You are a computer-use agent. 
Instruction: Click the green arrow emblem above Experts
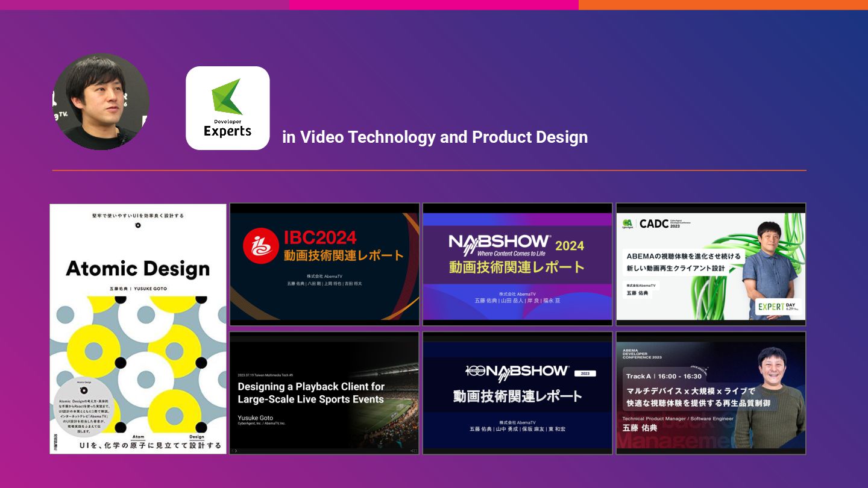[x=227, y=96]
